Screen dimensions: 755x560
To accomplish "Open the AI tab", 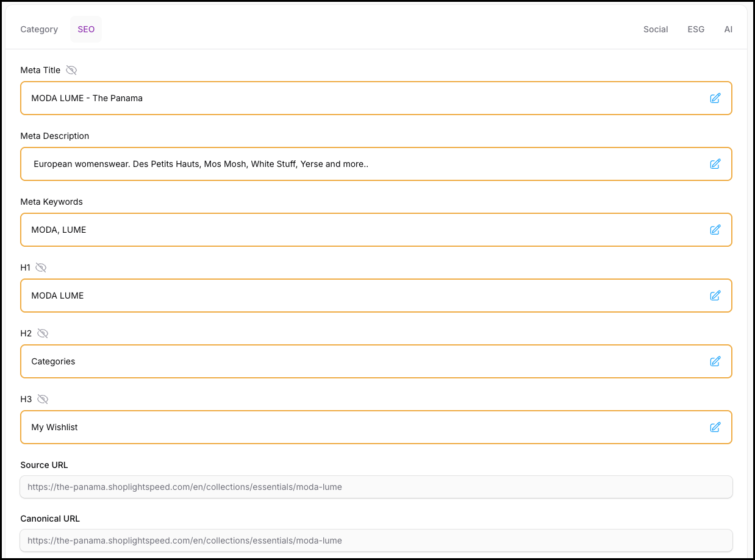I will [x=728, y=29].
